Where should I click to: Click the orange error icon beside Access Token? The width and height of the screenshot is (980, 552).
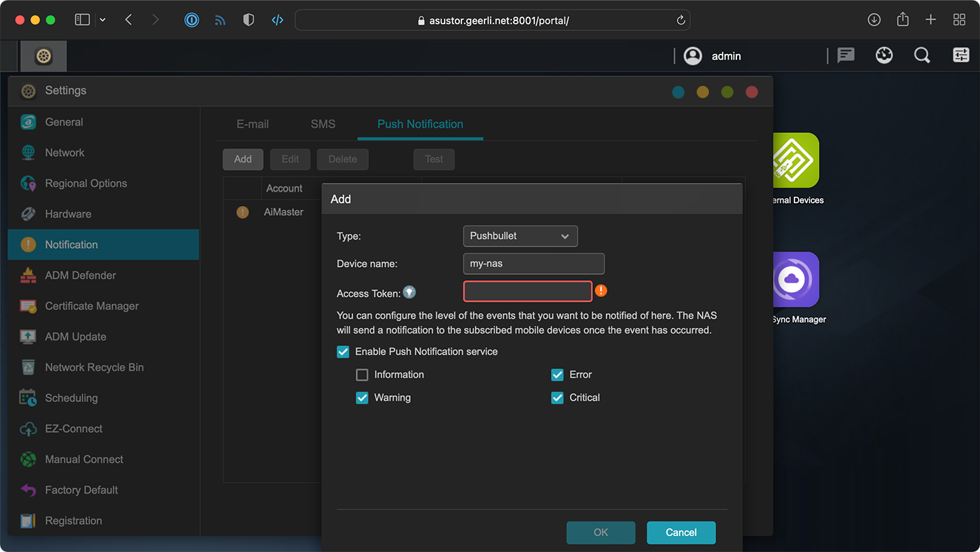pyautogui.click(x=601, y=291)
